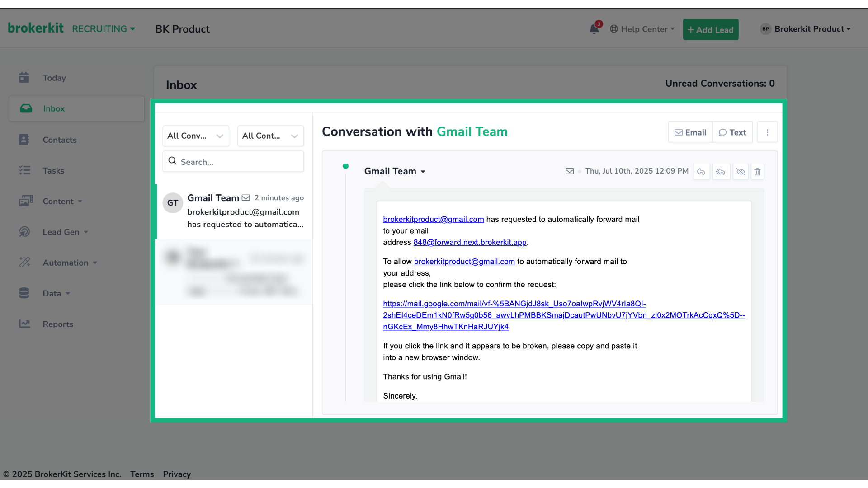The height and width of the screenshot is (488, 868).
Task: Click the Automation magic wand icon
Action: [x=24, y=263]
